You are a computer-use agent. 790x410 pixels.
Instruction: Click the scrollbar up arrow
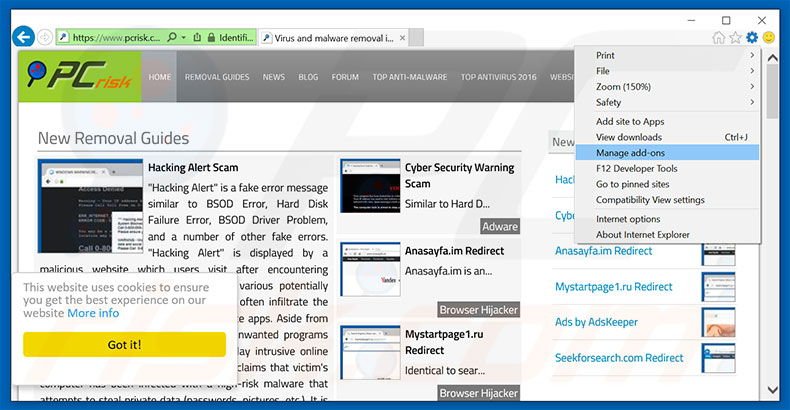coord(772,58)
